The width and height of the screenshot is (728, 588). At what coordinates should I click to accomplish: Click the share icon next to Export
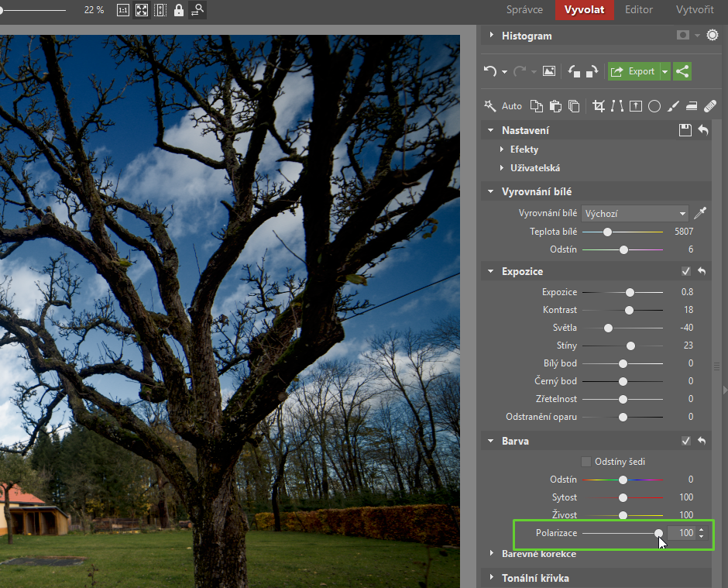pyautogui.click(x=682, y=71)
